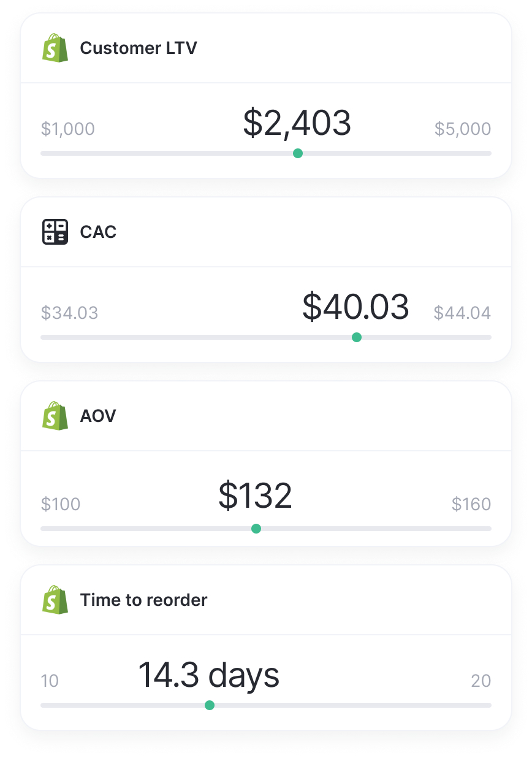The image size is (532, 758).
Task: Click the $160 maximum AOV label
Action: coord(471,504)
